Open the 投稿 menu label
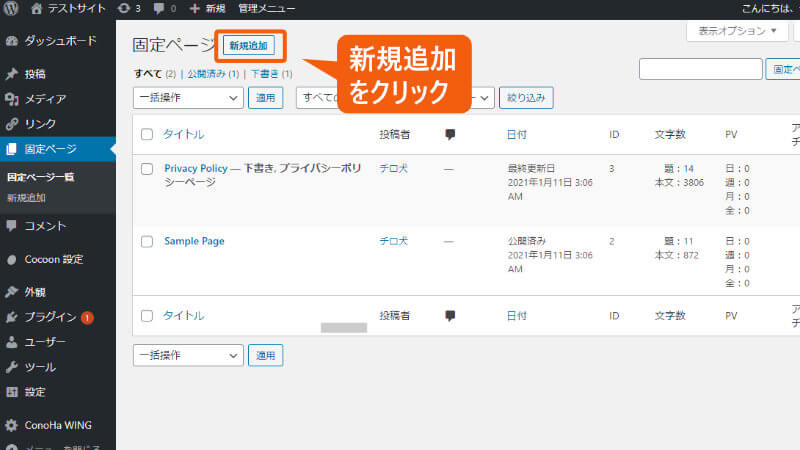The height and width of the screenshot is (450, 800). pyautogui.click(x=35, y=74)
